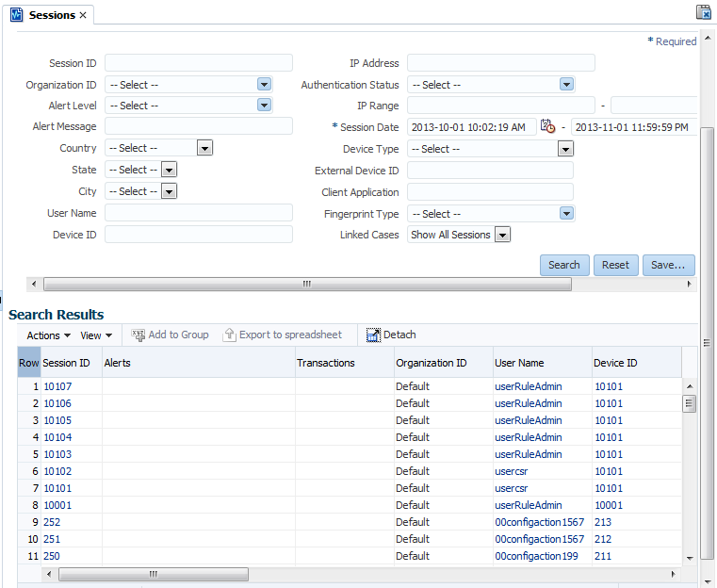Open the City dropdown

click(x=170, y=191)
